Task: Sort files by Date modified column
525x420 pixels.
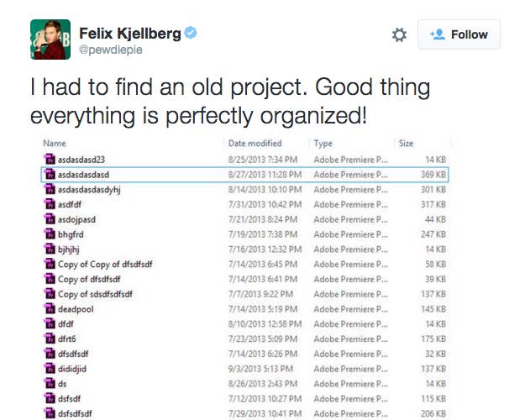Action: pyautogui.click(x=255, y=144)
